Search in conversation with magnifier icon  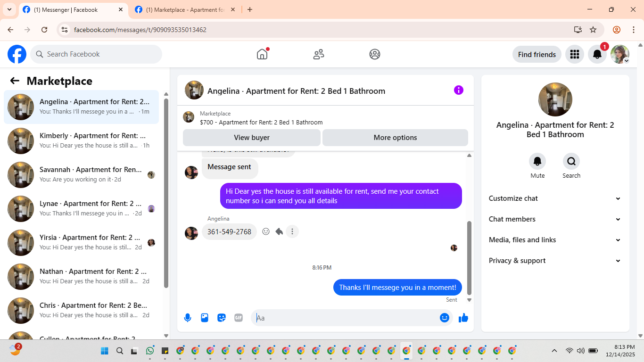(x=571, y=162)
